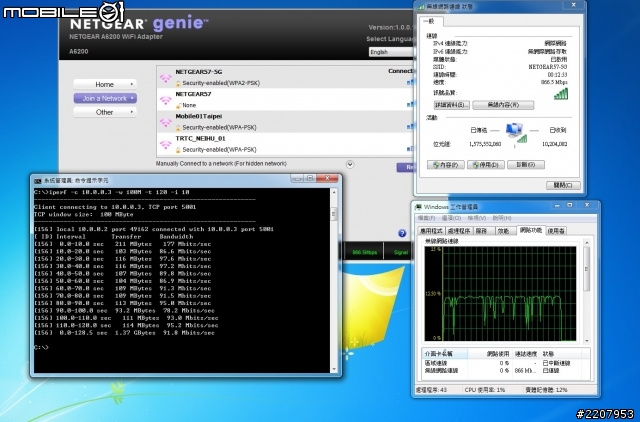Switch to the 服務 tab in Task Manager
Image resolution: width=640 pixels, height=422 pixels.
[x=482, y=231]
